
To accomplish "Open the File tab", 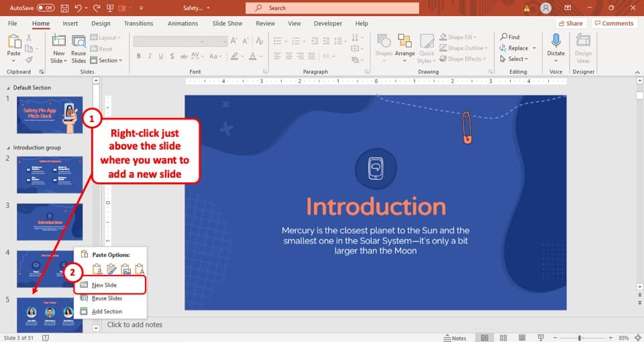I will (13, 23).
